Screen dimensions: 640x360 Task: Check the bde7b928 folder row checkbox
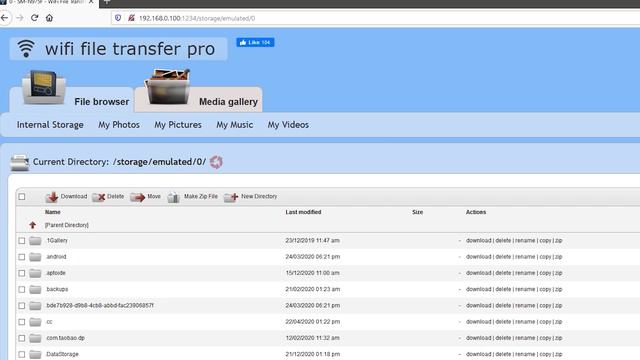click(22, 306)
